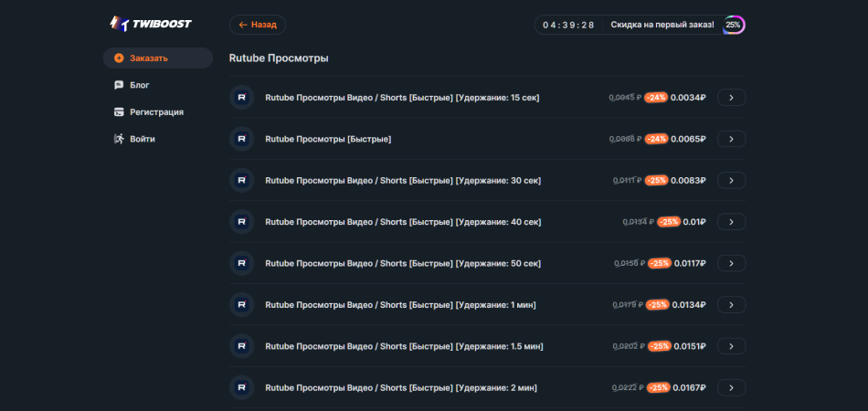Image resolution: width=868 pixels, height=411 pixels.
Task: Click the -25% badge next to 0.0083₽
Action: click(657, 180)
